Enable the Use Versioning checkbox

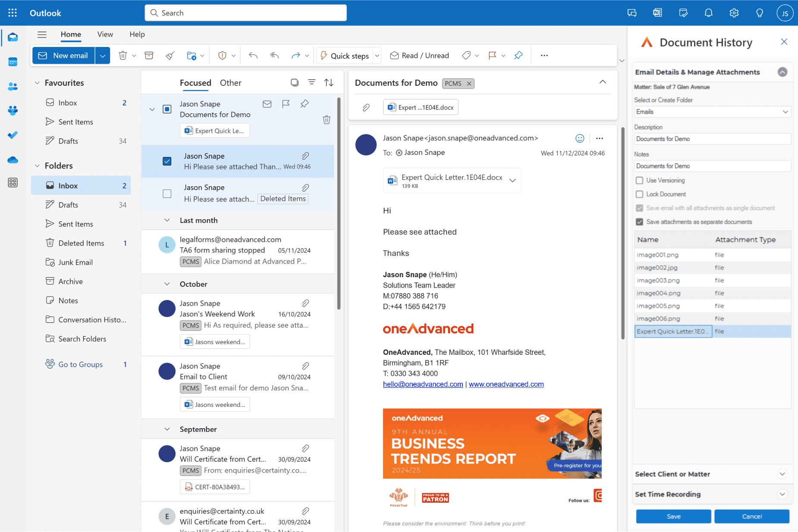[639, 181]
